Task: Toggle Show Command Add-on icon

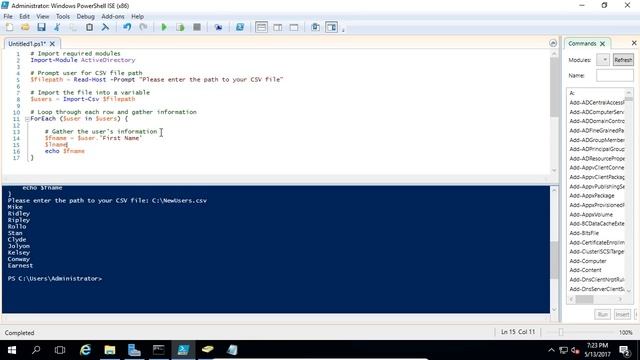Action: click(x=331, y=27)
